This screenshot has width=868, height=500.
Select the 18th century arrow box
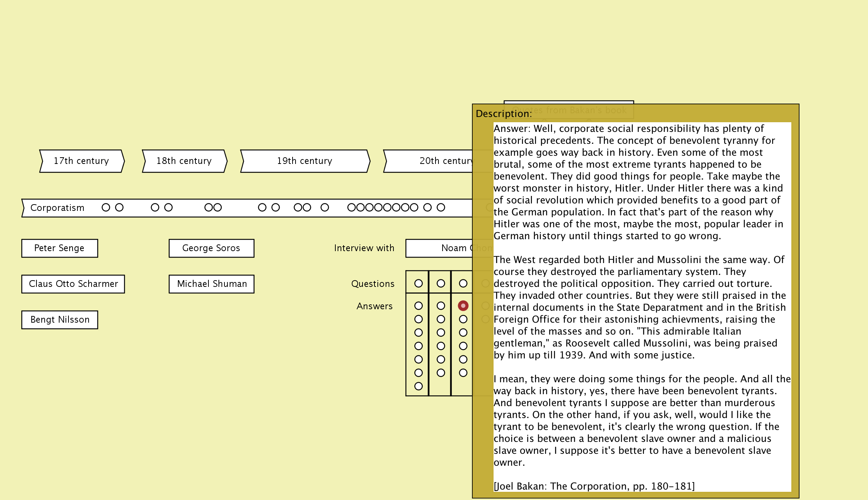tap(184, 161)
